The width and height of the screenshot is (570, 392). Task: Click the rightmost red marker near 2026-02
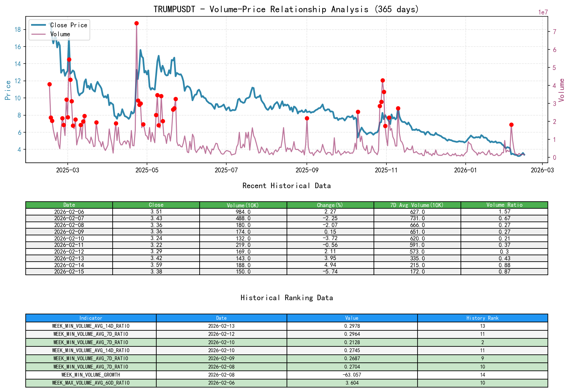click(x=512, y=125)
